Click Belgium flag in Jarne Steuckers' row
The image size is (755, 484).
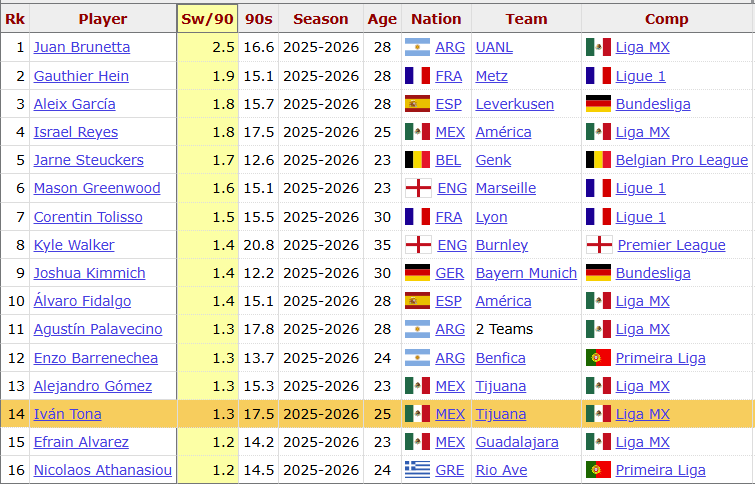(x=417, y=160)
